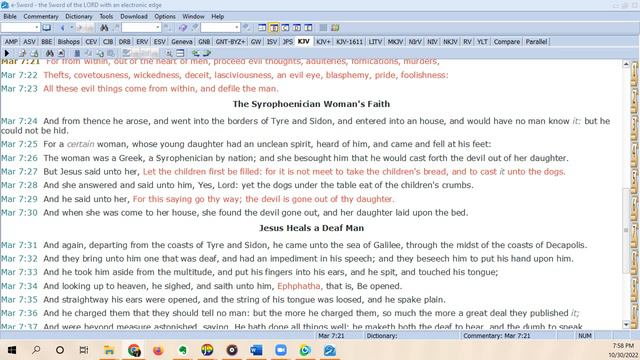This screenshot has height=360, width=640.
Task: Click the lines layout icon in the Bible toolbar
Action: (180, 53)
